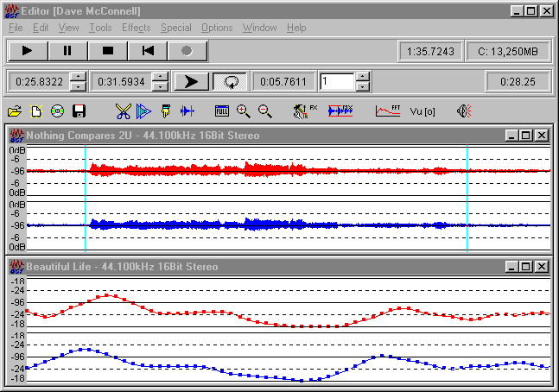Click the zoom out magnifier icon

(264, 111)
